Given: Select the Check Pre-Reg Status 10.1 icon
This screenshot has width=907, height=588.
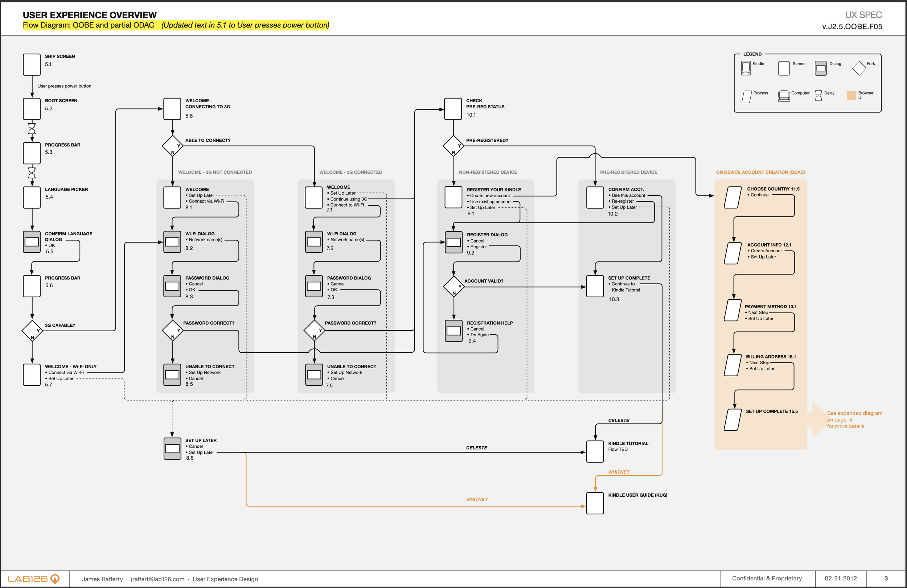Looking at the screenshot, I should (x=453, y=109).
